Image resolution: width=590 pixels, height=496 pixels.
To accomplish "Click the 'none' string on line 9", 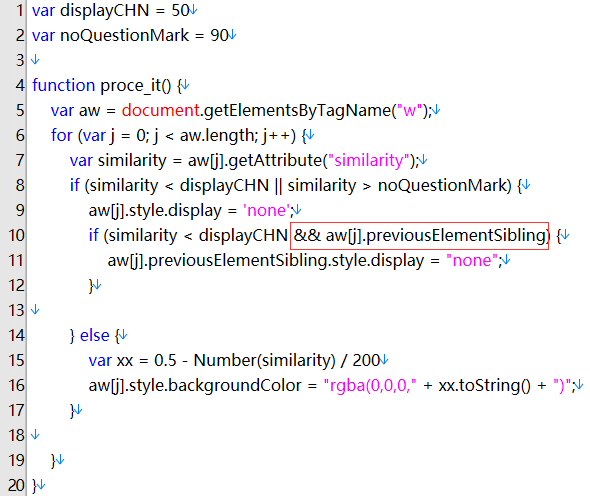I will tap(267, 210).
